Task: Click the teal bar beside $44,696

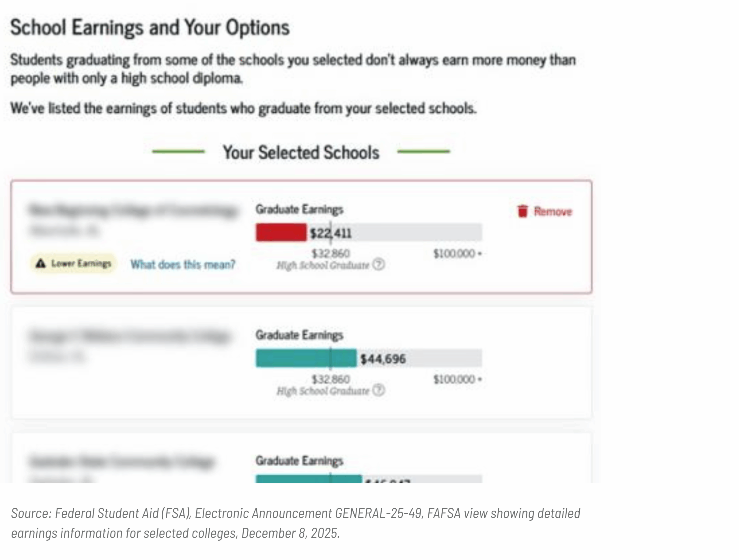Action: [x=306, y=358]
